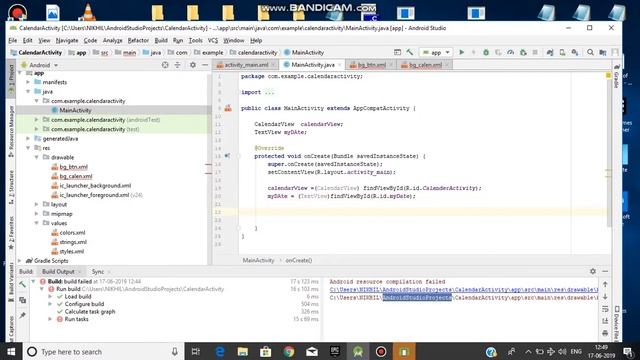Click the class gutter icon beside MainActivity declaration
The image size is (640, 360).
pyautogui.click(x=228, y=108)
